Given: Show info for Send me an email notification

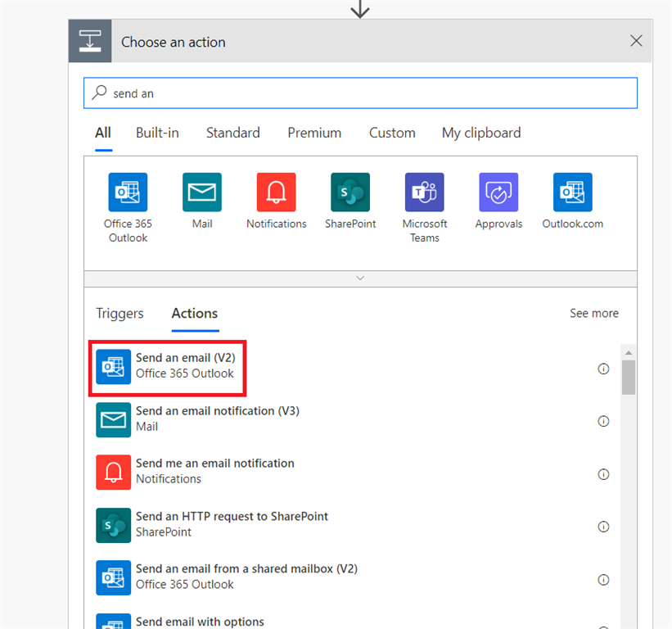Looking at the screenshot, I should [x=603, y=473].
